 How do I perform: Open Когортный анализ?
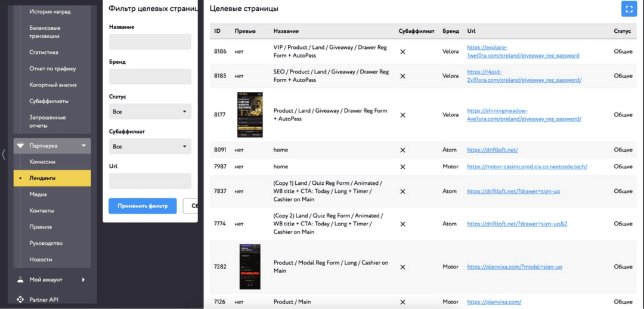coord(53,85)
